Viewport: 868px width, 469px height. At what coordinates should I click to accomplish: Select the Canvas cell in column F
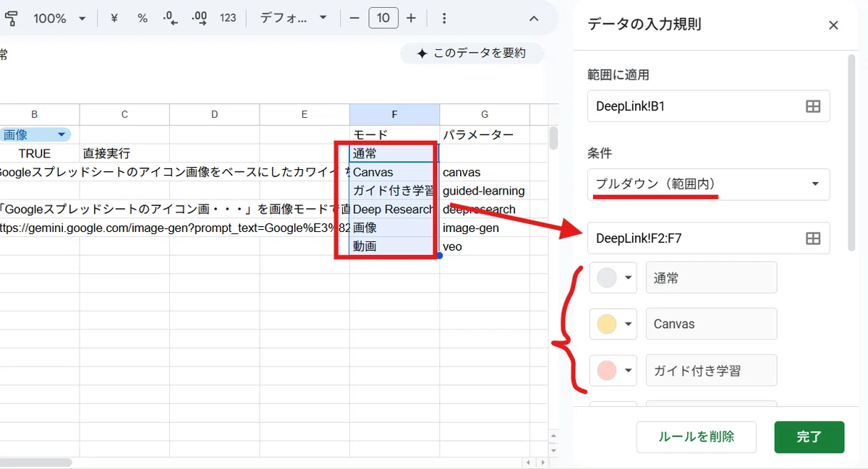(x=394, y=172)
